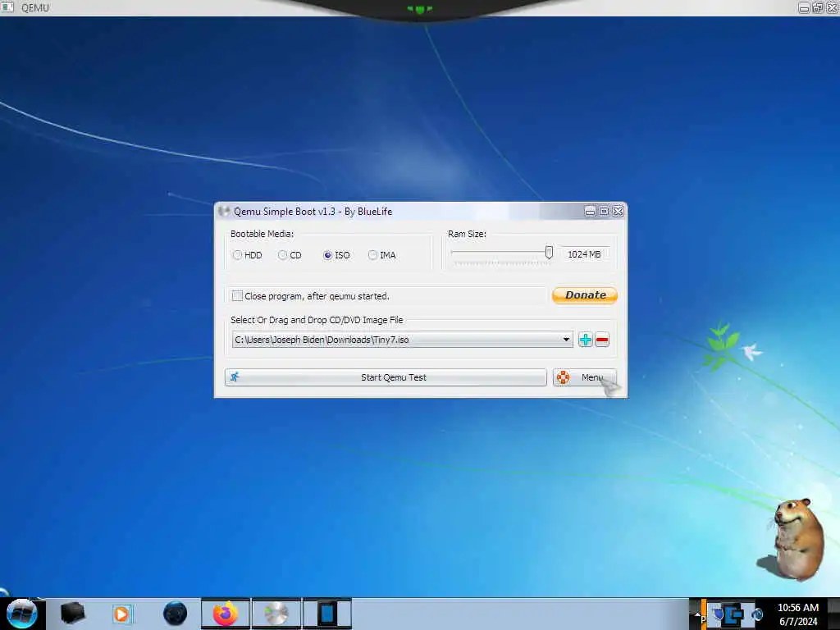840x630 pixels.
Task: Close the outer QEMU window
Action: coord(832,7)
